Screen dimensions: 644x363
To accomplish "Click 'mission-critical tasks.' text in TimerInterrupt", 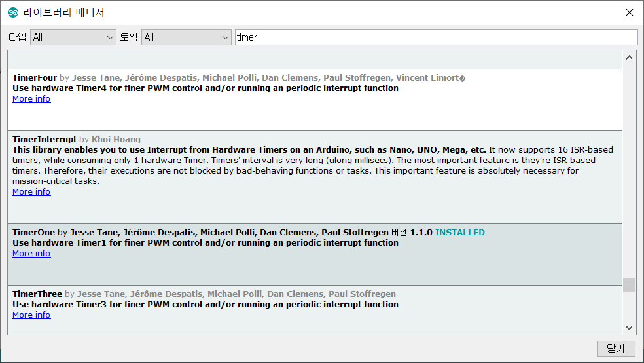I will 56,181.
